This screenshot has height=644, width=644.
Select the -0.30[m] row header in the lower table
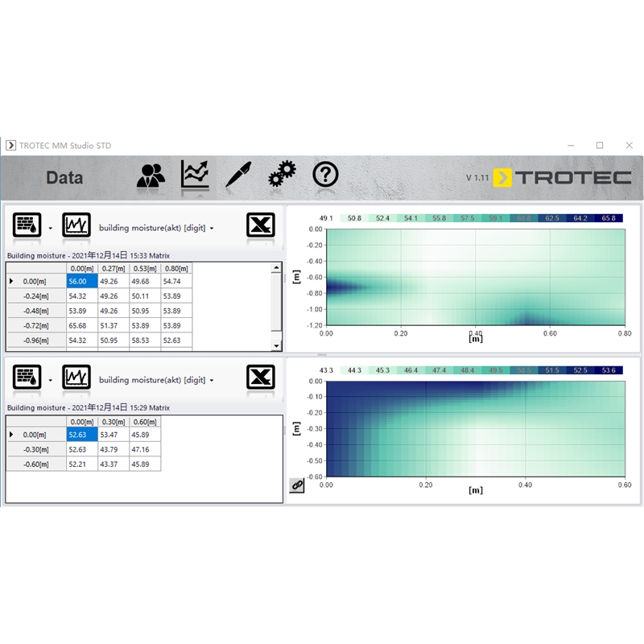tap(35, 449)
